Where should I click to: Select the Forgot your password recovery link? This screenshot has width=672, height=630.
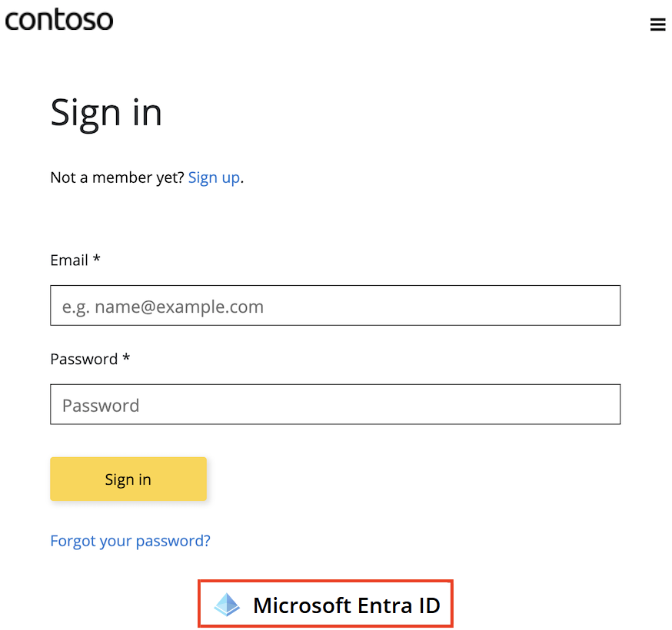click(130, 541)
